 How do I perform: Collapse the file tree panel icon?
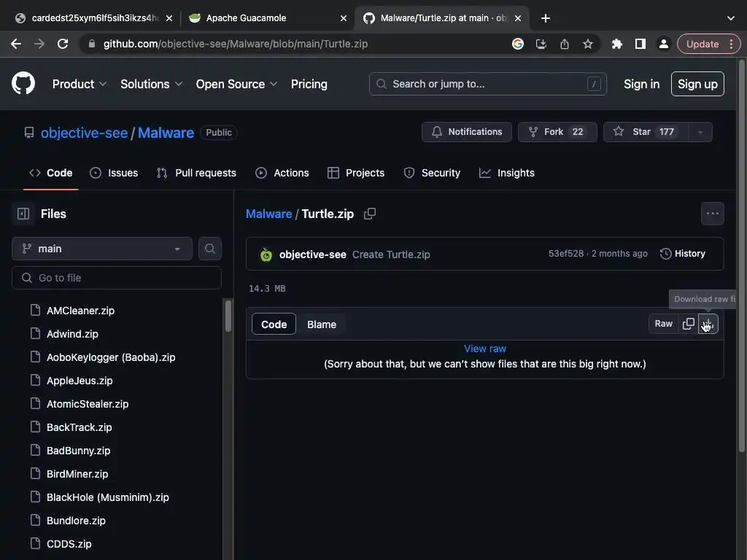pyautogui.click(x=23, y=214)
